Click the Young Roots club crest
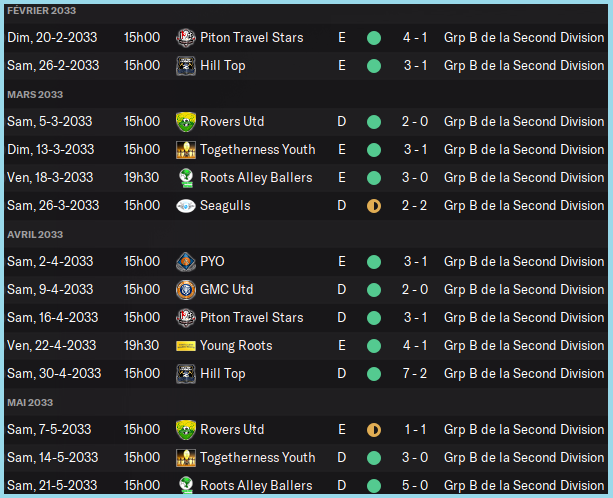613x498 pixels. pyautogui.click(x=185, y=346)
